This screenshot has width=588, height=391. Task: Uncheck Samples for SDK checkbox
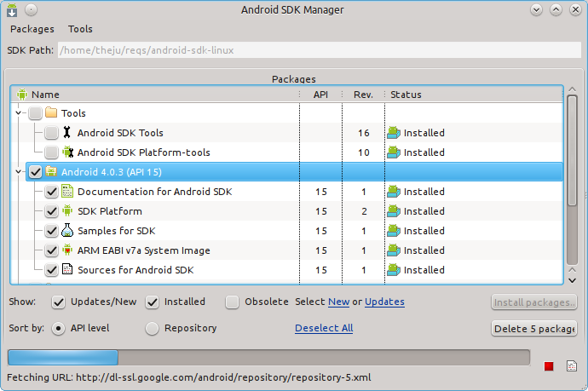click(x=51, y=231)
